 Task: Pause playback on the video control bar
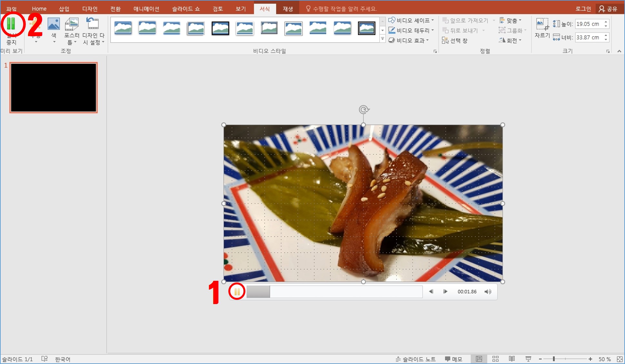pyautogui.click(x=237, y=292)
